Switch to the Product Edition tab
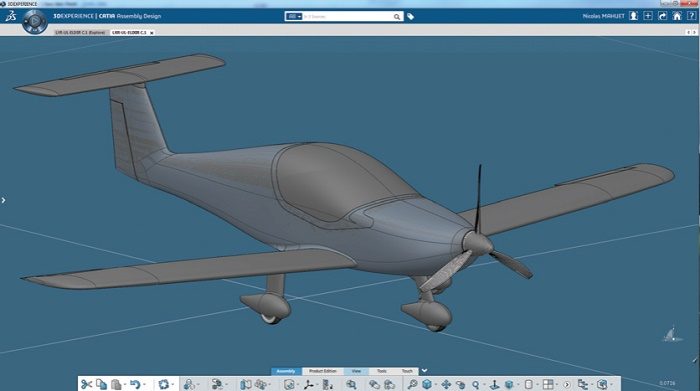This screenshot has height=391, width=700. click(x=323, y=371)
